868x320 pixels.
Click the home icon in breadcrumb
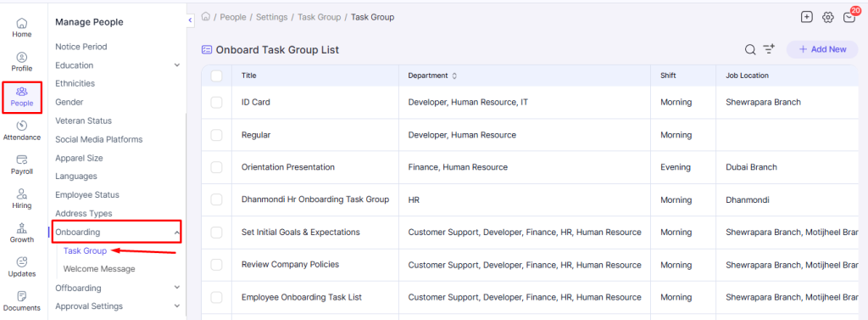pos(206,17)
